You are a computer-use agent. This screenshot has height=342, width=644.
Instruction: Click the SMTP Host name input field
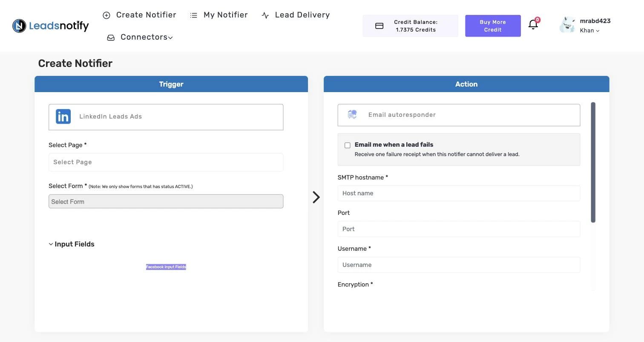459,193
